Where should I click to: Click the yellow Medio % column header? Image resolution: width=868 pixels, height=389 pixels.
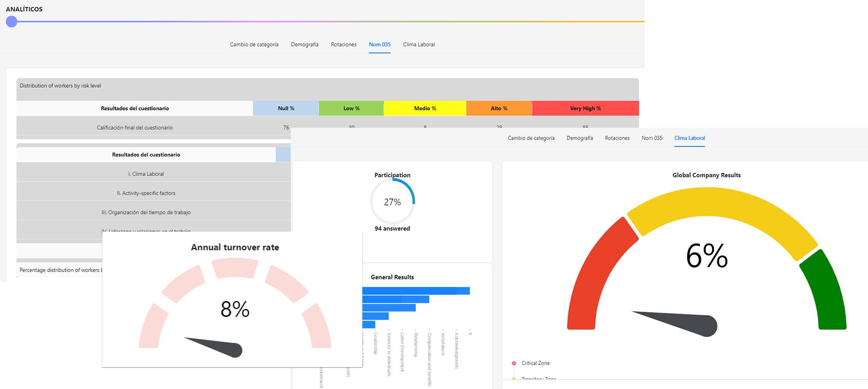[x=425, y=109]
